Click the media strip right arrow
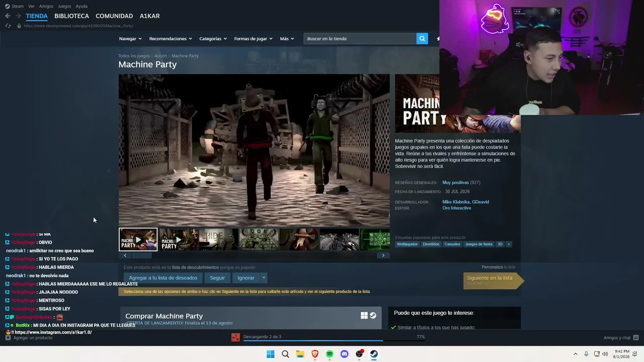The height and width of the screenshot is (362, 644). pyautogui.click(x=383, y=255)
